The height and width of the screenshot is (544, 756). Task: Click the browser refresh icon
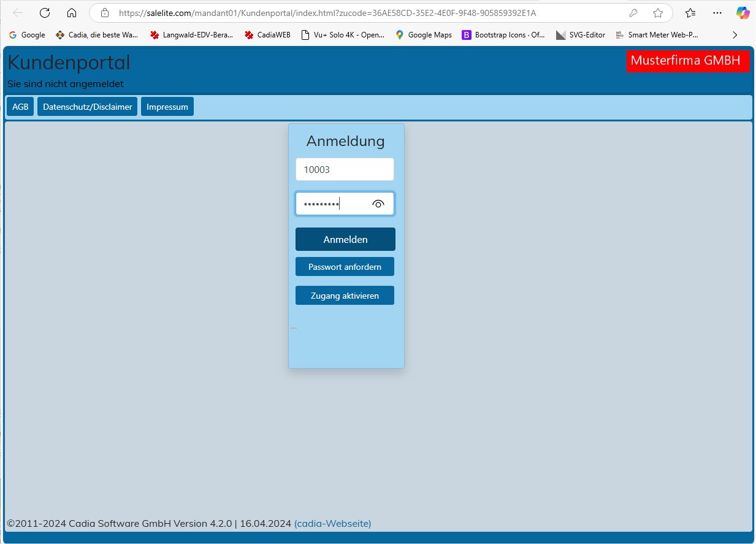pos(45,13)
